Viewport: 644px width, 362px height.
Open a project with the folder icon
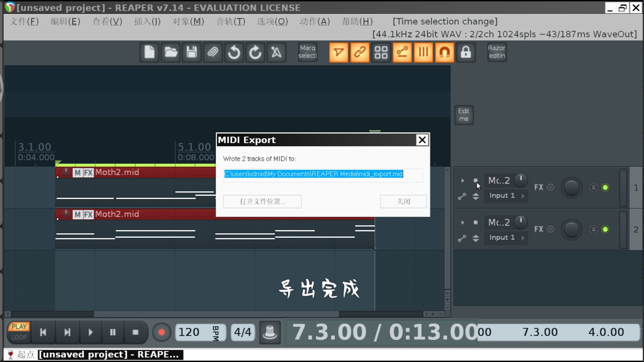tap(171, 52)
